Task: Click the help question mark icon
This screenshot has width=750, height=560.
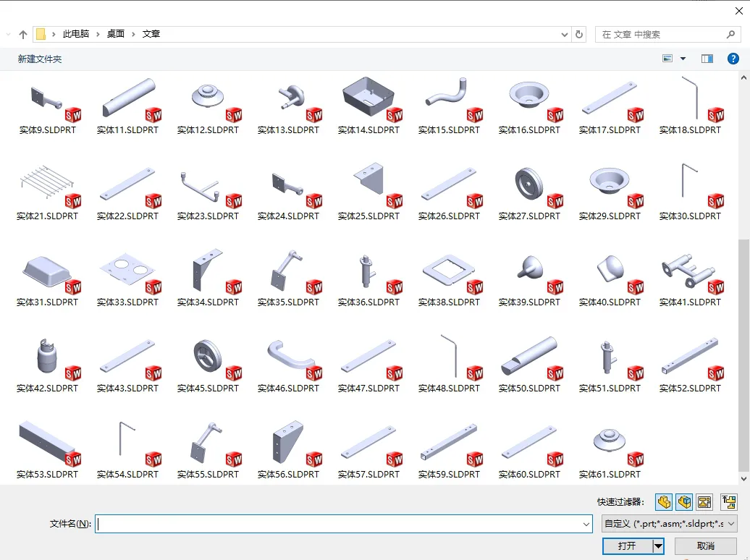Action: click(x=733, y=59)
